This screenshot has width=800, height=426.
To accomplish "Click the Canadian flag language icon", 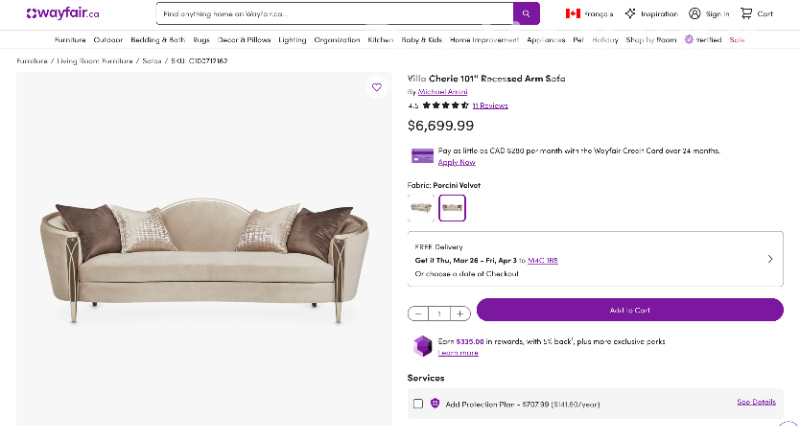I will 573,14.
